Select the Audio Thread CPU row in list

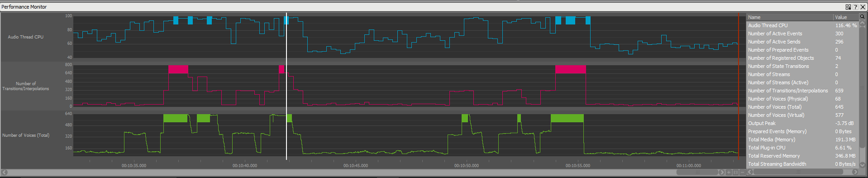(x=802, y=25)
